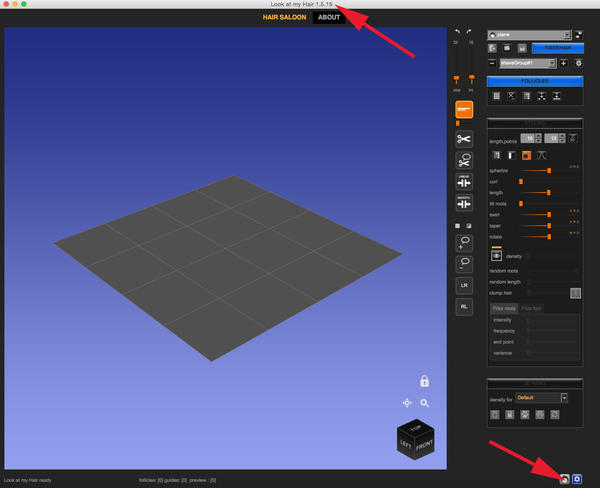This screenshot has width=600, height=488.
Task: Switch to the HAIR SALOON tab
Action: [284, 17]
